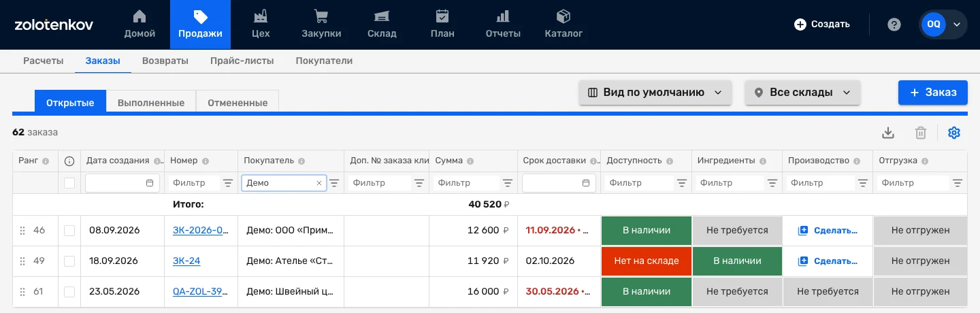Image resolution: width=980 pixels, height=313 pixels.
Task: Click the Создать create button
Action: click(822, 24)
